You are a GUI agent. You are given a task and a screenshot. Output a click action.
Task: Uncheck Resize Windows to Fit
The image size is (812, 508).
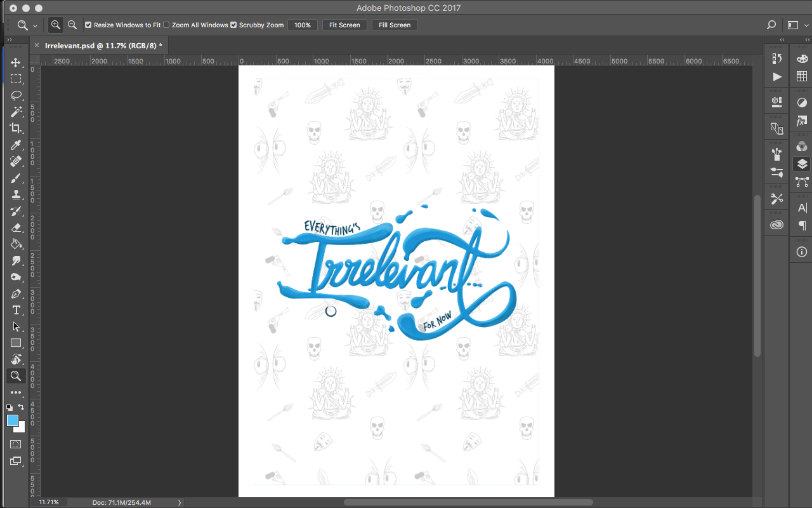tap(88, 25)
